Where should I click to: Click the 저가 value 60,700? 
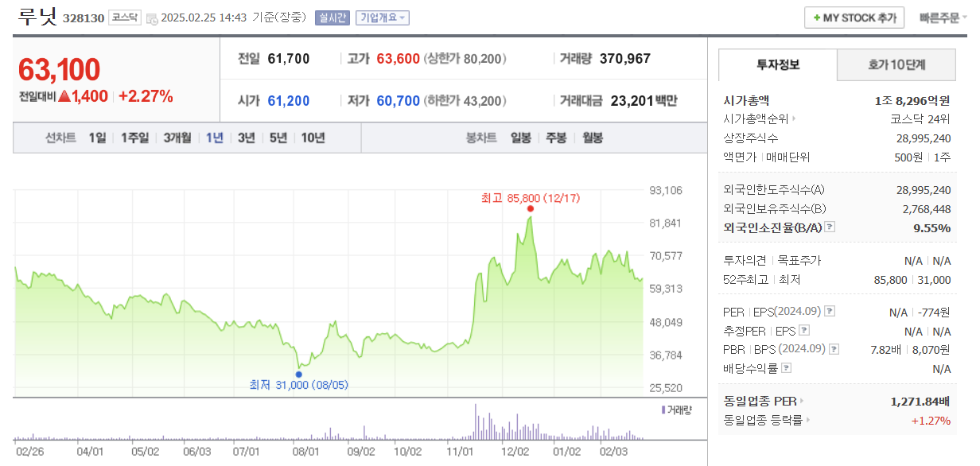pyautogui.click(x=398, y=100)
